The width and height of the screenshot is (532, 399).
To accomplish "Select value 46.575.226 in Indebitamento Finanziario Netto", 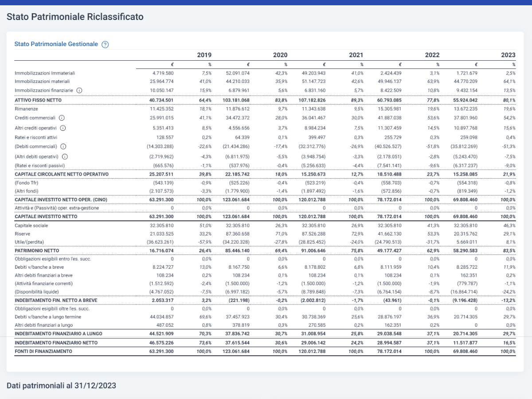I will tap(161, 343).
